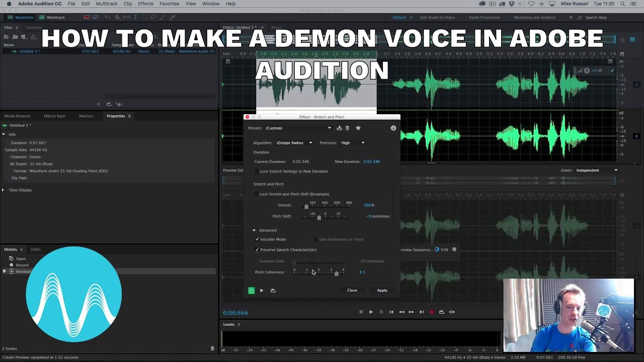Move playhead to next marker

click(422, 312)
